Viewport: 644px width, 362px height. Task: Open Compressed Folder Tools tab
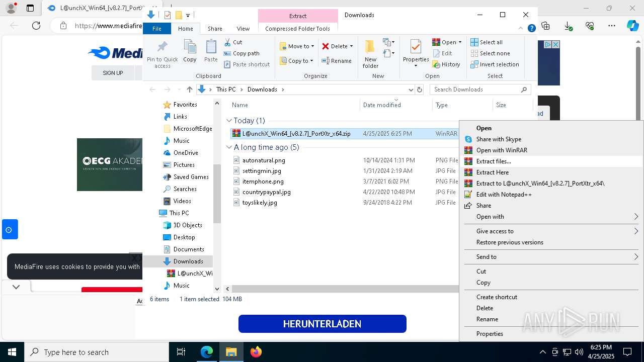298,29
